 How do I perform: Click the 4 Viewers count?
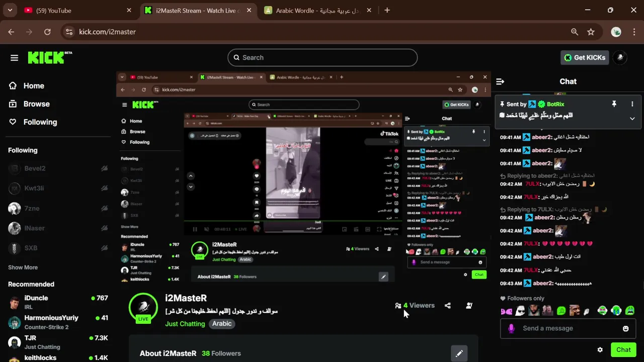coord(415,305)
